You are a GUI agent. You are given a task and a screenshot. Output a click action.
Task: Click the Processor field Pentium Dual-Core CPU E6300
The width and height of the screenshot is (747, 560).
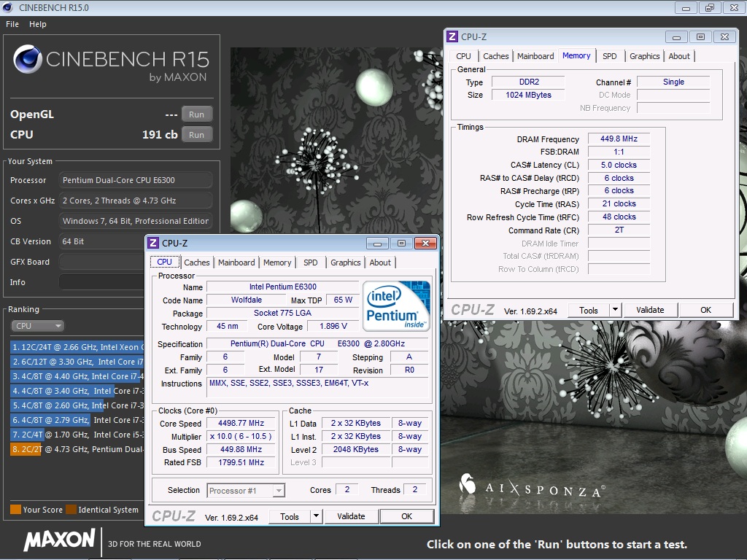tap(136, 180)
